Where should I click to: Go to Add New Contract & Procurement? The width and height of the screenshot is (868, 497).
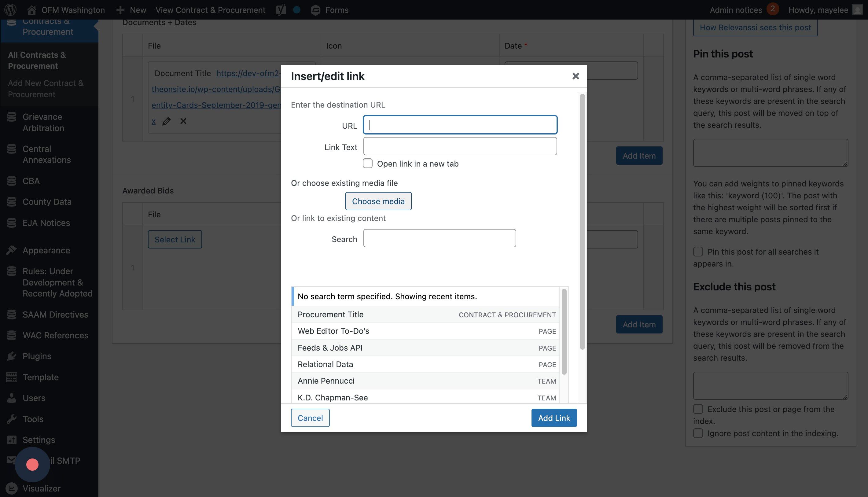(x=46, y=89)
